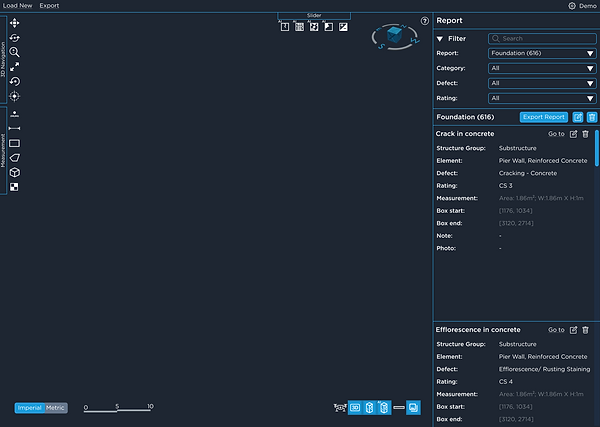Open the Defect dropdown

coord(542,83)
